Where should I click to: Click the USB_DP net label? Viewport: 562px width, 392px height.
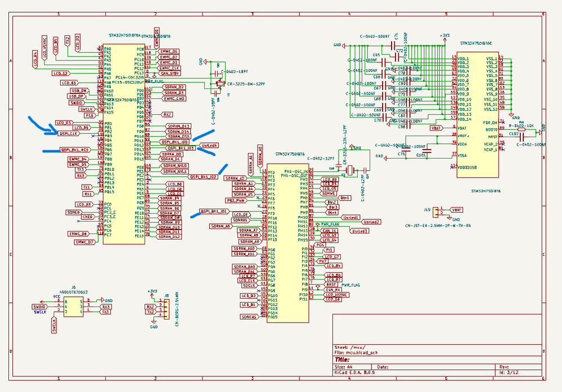pyautogui.click(x=76, y=96)
